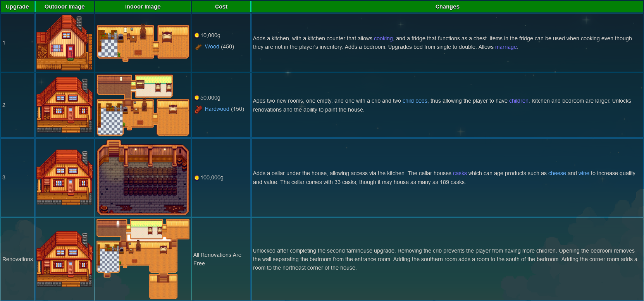Follow the wine link

point(584,173)
